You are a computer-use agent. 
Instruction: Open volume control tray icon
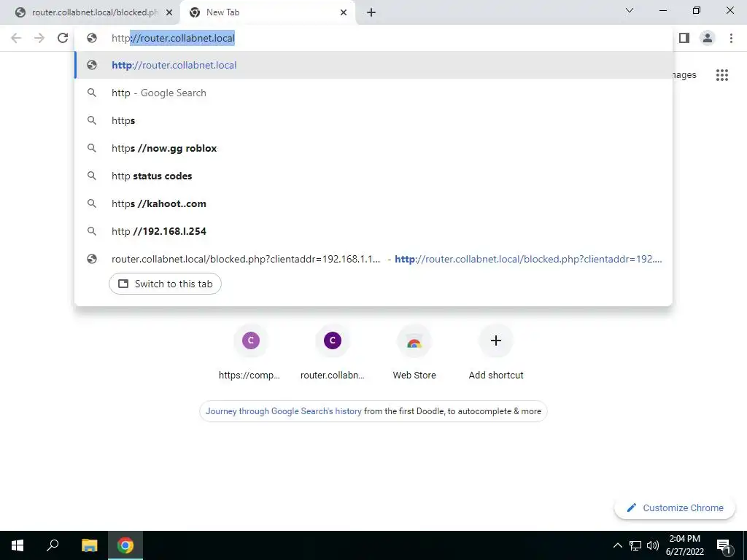coord(653,545)
